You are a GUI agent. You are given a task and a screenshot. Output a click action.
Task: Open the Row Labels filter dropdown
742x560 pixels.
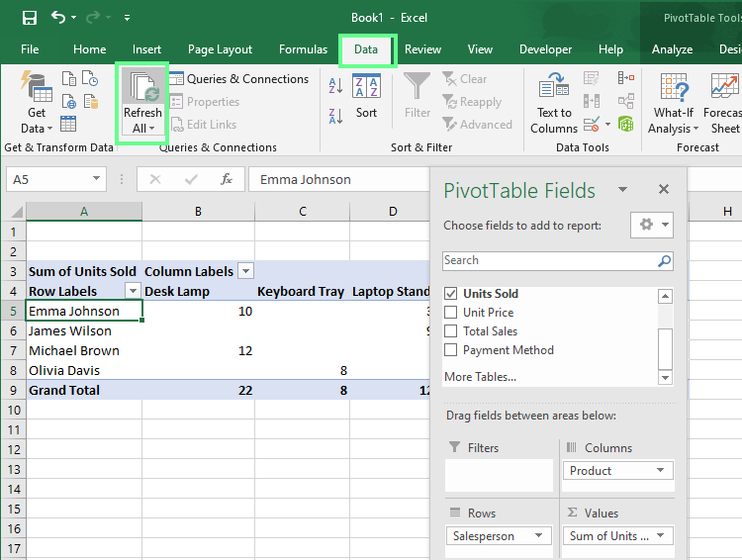click(x=133, y=291)
